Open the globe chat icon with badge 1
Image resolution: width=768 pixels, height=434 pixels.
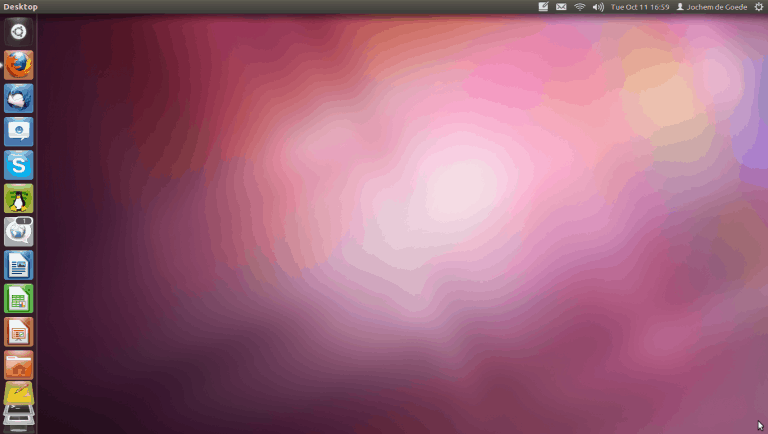(19, 232)
